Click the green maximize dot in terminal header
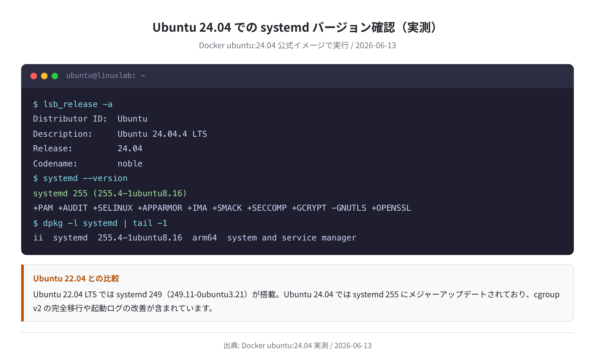The image size is (595, 364). click(55, 76)
